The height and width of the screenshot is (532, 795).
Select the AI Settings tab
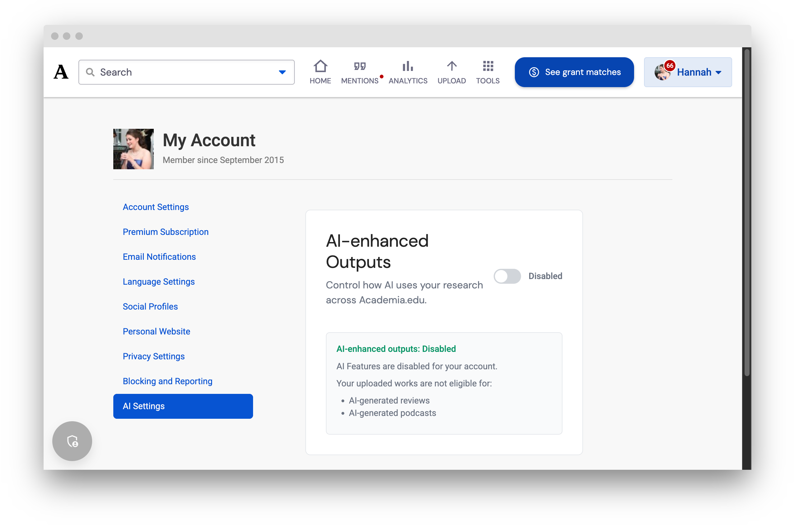coord(183,406)
